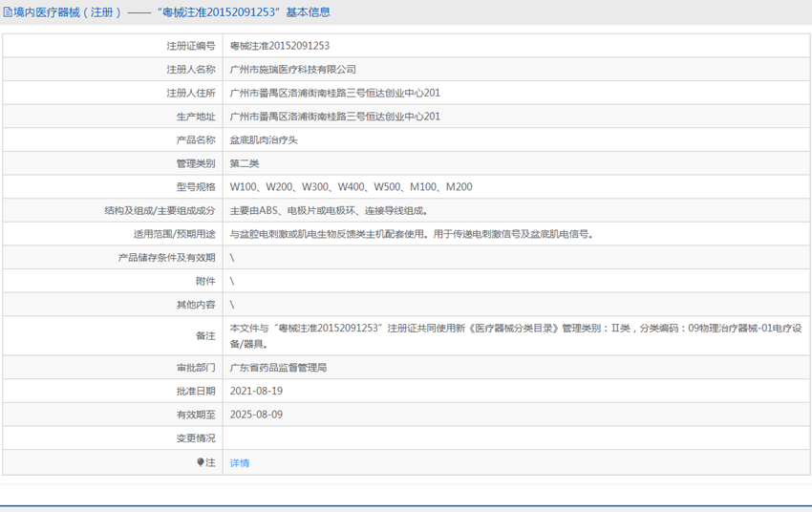812x512 pixels.
Task: Click the 型号规格 label
Action: 196,187
